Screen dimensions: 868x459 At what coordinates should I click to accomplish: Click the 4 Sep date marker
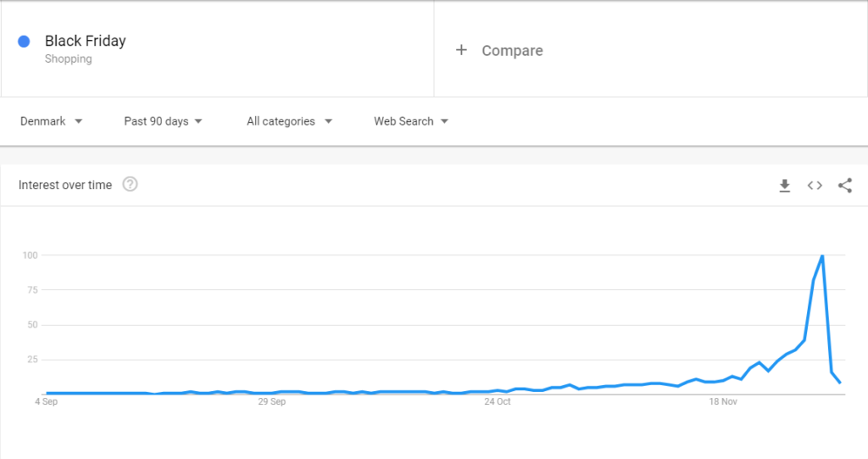47,401
